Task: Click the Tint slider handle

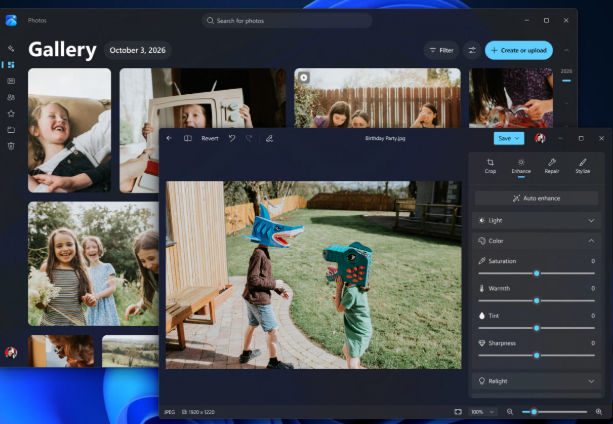Action: pyautogui.click(x=537, y=328)
